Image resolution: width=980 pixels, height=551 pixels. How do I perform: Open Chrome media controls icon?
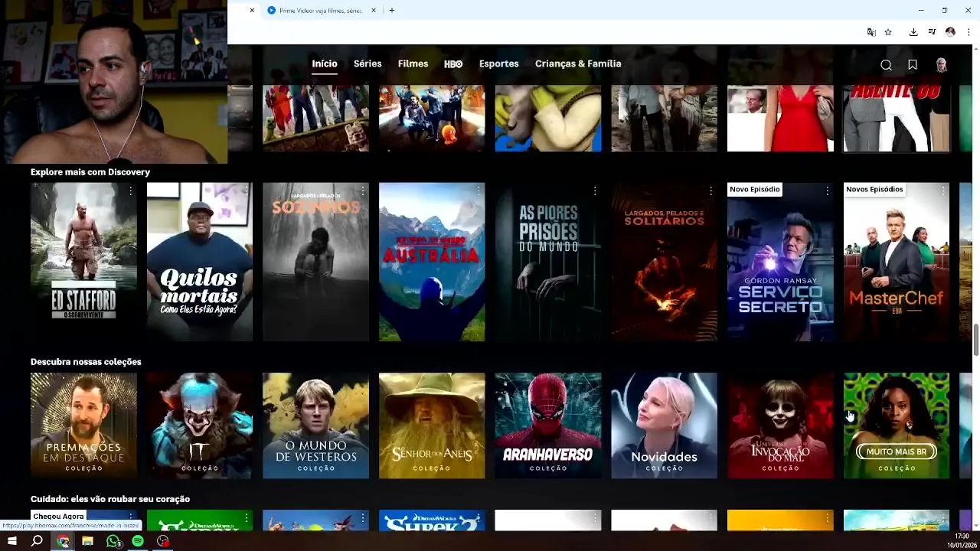[x=932, y=32]
